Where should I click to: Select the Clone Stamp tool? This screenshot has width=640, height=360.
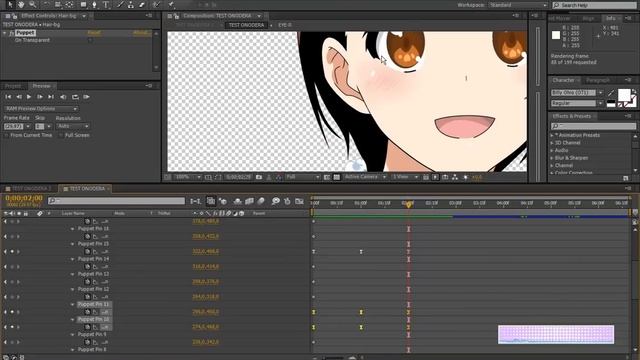tap(131, 4)
